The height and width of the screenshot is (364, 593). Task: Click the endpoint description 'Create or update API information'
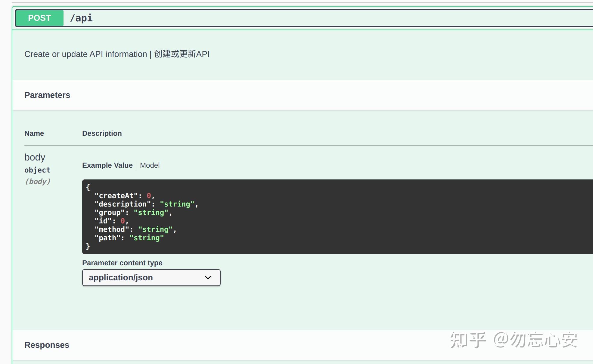pos(87,54)
